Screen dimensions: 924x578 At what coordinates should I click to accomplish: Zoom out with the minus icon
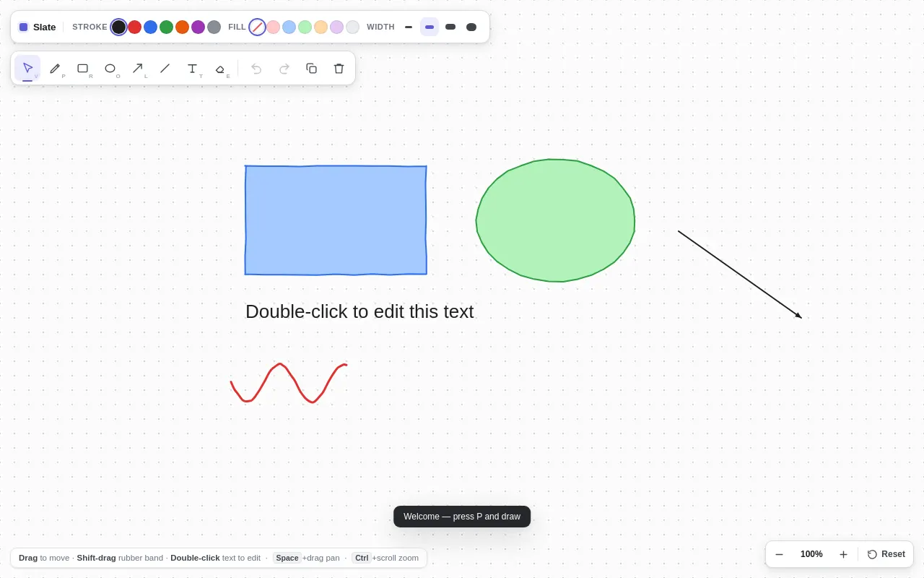779,554
